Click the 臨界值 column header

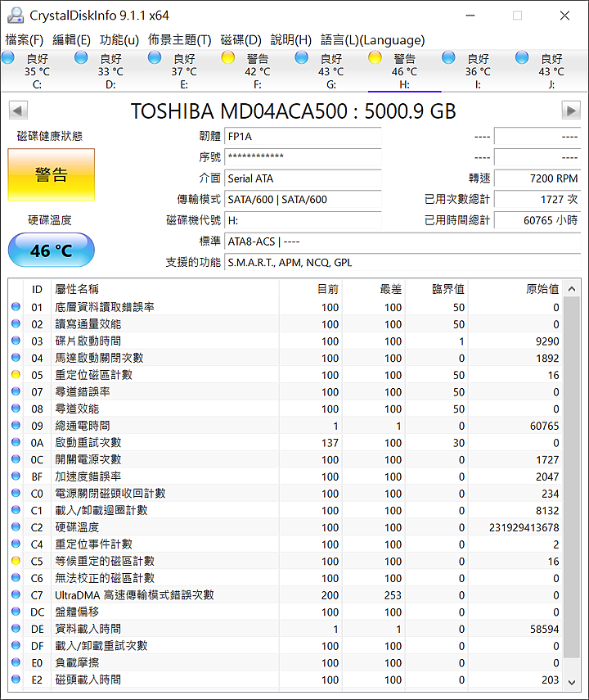click(x=436, y=289)
